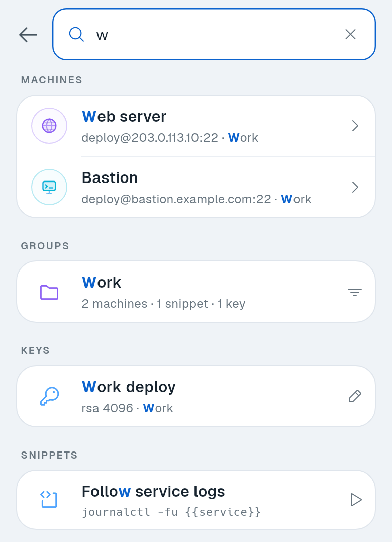
Task: Focus the search input containing "w"
Action: coord(214,34)
